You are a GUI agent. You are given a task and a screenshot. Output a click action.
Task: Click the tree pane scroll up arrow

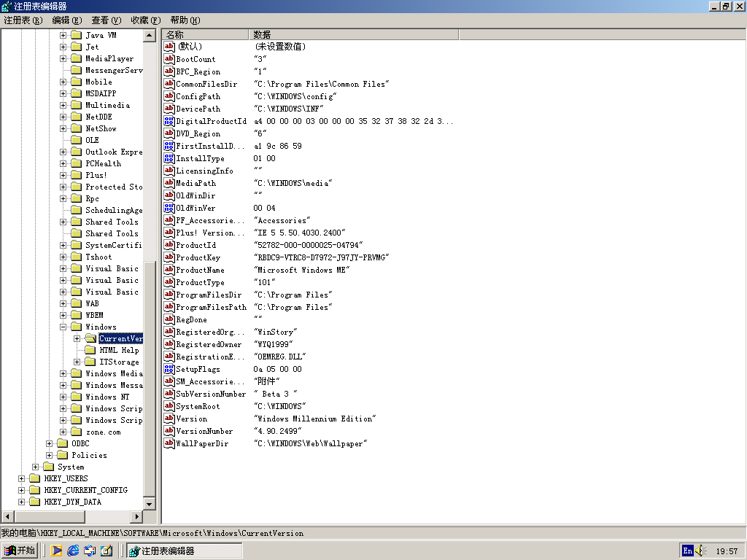point(150,35)
